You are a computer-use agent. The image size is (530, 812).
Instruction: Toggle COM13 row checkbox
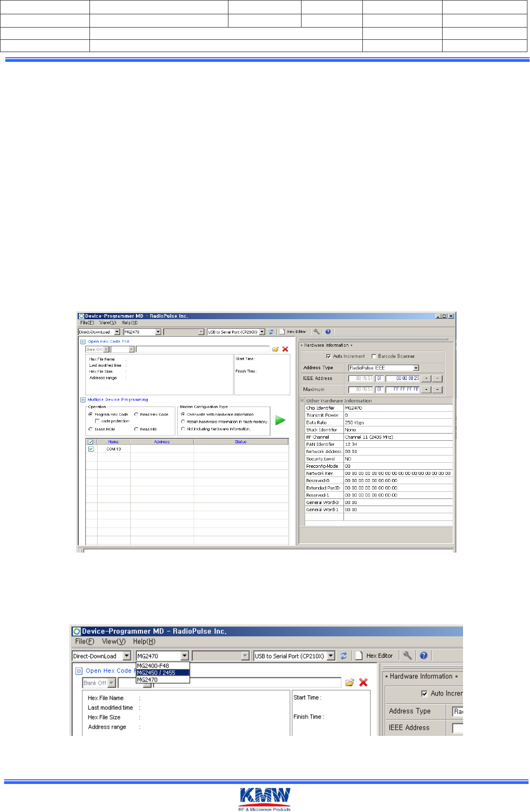91,449
